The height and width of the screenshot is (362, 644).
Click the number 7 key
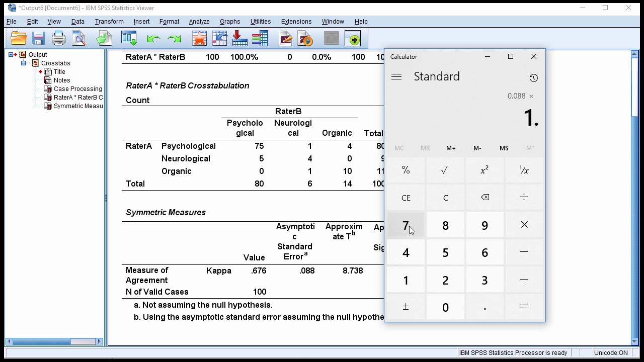(x=406, y=225)
